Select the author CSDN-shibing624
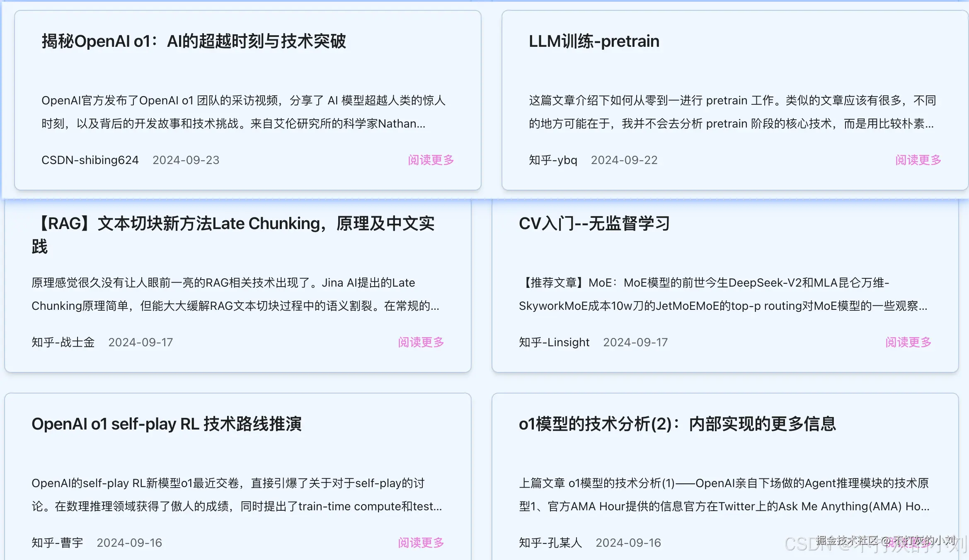Image resolution: width=969 pixels, height=560 pixels. point(90,160)
